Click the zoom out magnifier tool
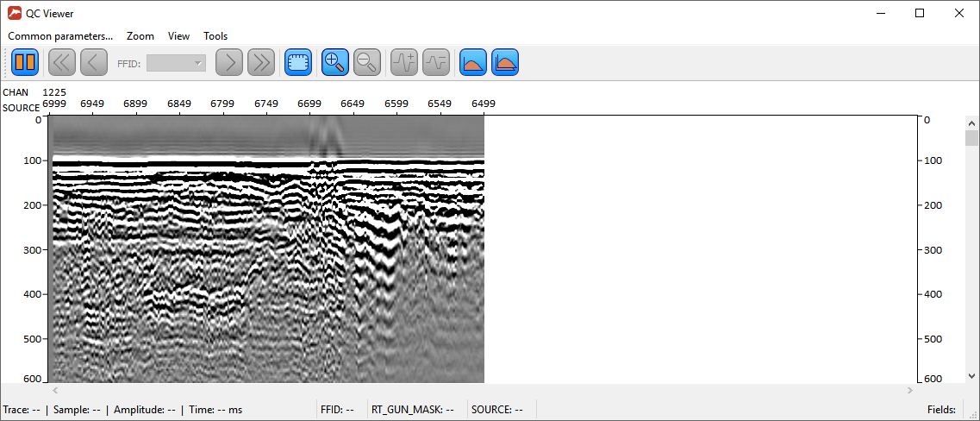The image size is (980, 421). 367,63
